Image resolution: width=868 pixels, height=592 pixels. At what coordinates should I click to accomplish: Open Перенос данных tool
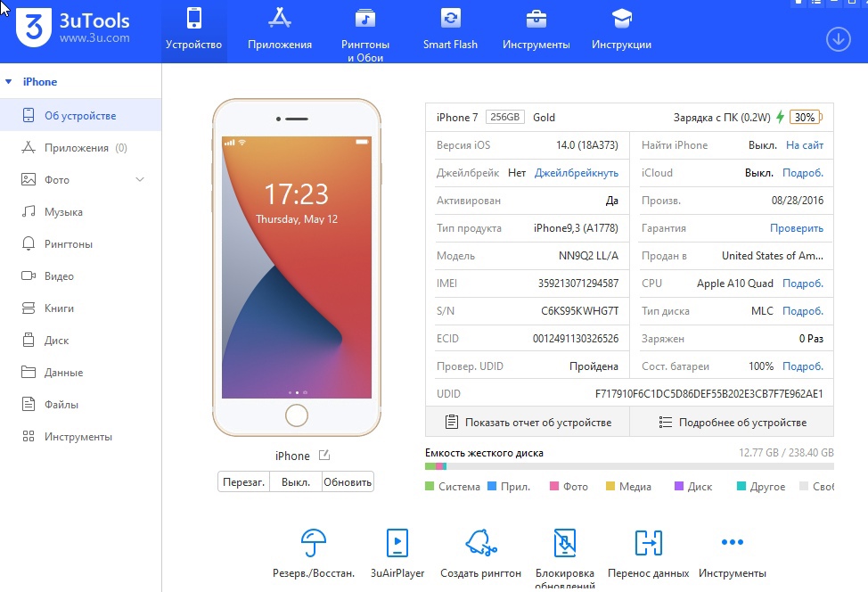(648, 553)
